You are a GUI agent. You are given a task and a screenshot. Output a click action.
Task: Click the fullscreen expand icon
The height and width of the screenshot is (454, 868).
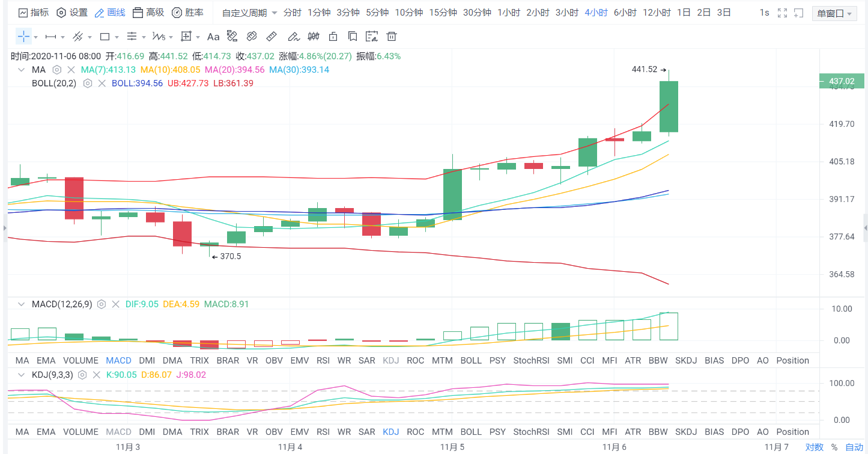coord(782,13)
